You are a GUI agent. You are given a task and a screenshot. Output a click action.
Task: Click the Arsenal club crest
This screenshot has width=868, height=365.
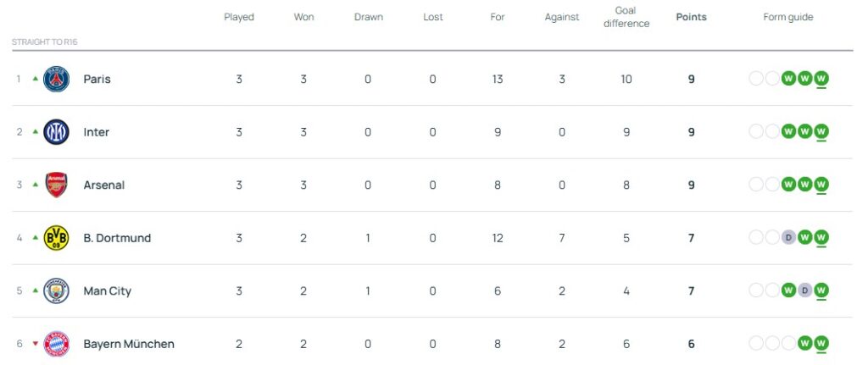point(56,185)
